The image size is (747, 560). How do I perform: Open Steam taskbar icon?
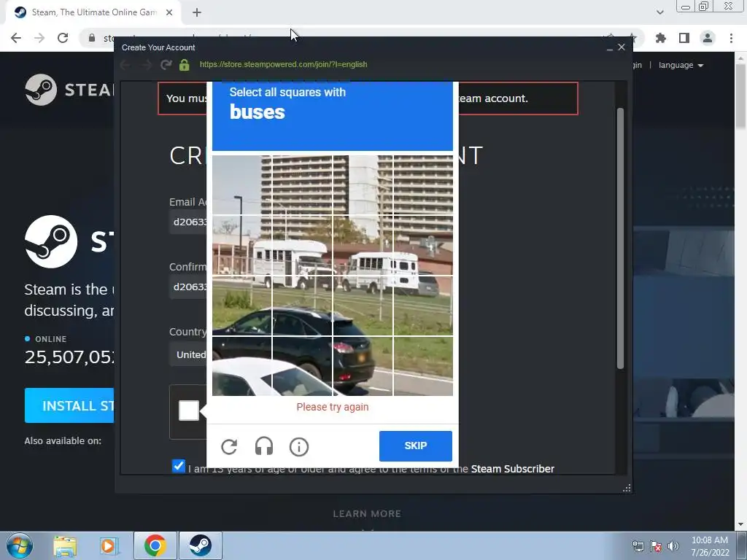[200, 545]
